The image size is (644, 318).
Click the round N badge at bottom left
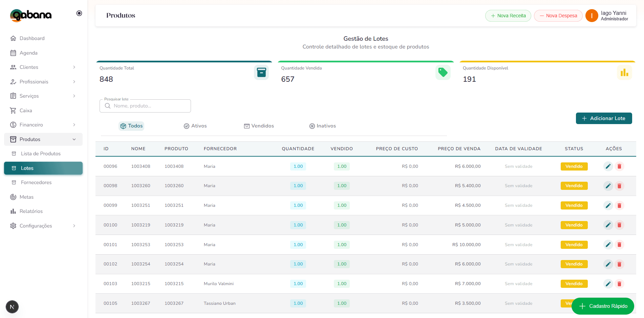point(12,307)
